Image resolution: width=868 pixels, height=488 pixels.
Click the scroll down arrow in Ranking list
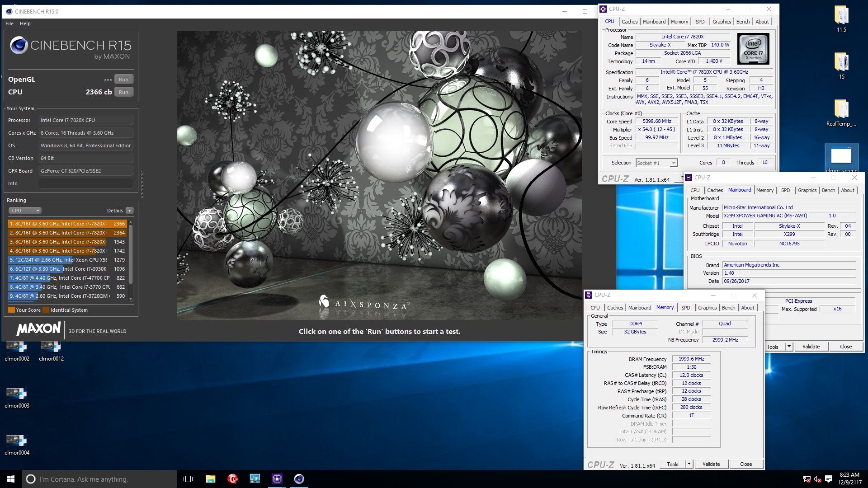click(131, 299)
